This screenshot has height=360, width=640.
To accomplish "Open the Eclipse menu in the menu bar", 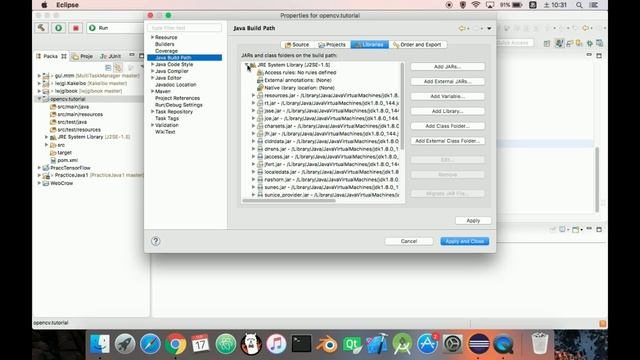I will (67, 5).
